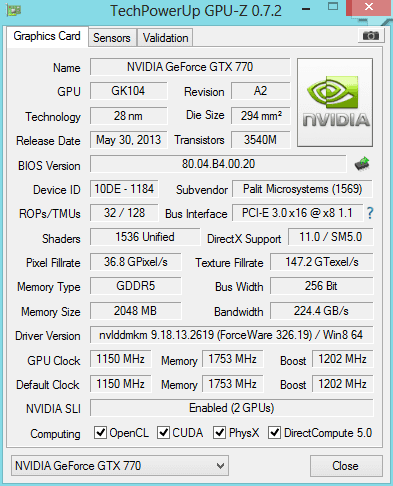Viewport: 393px width, 486px height.
Task: Minimize the GPU-Z window
Action: pos(306,9)
